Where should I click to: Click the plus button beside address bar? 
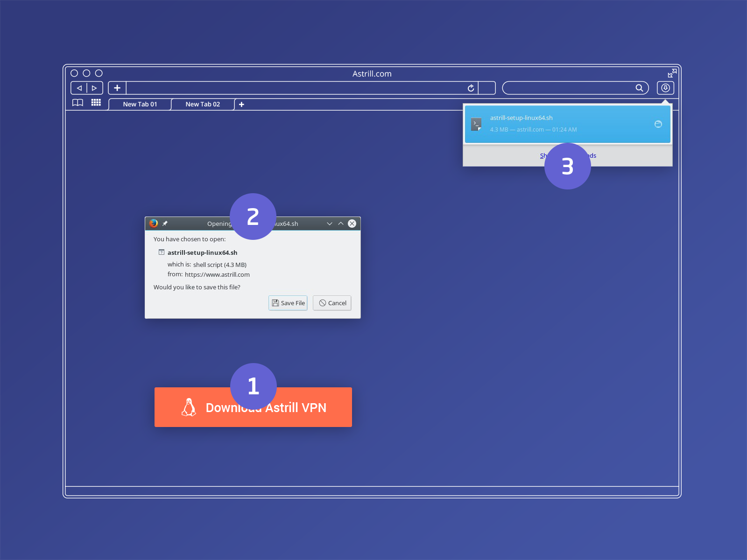pyautogui.click(x=117, y=88)
